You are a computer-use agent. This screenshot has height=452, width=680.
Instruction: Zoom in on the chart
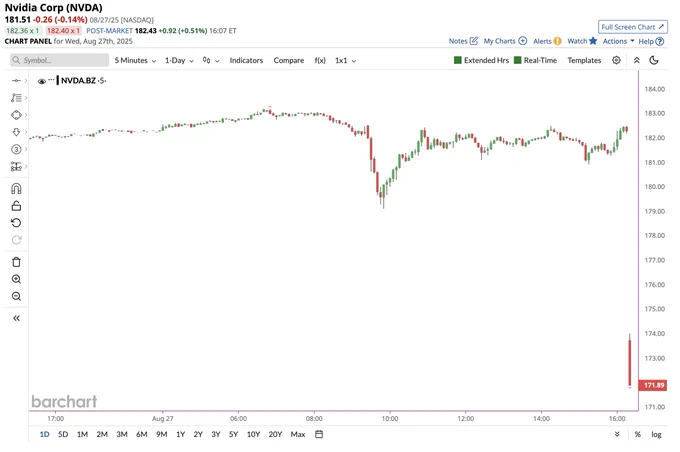[16, 279]
